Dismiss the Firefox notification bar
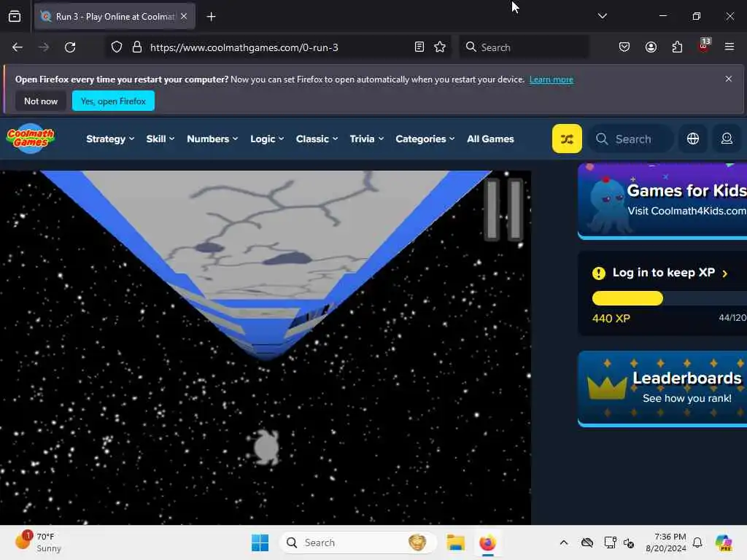The image size is (747, 560). click(x=729, y=79)
